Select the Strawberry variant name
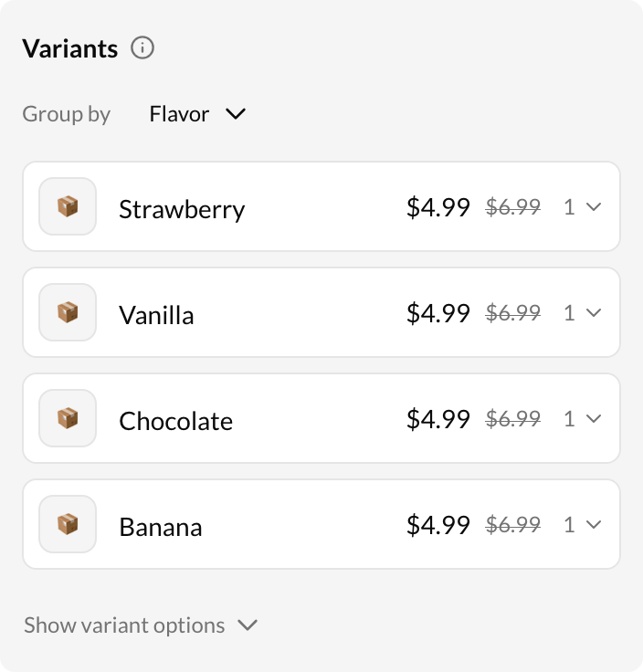The width and height of the screenshot is (643, 672). point(182,209)
